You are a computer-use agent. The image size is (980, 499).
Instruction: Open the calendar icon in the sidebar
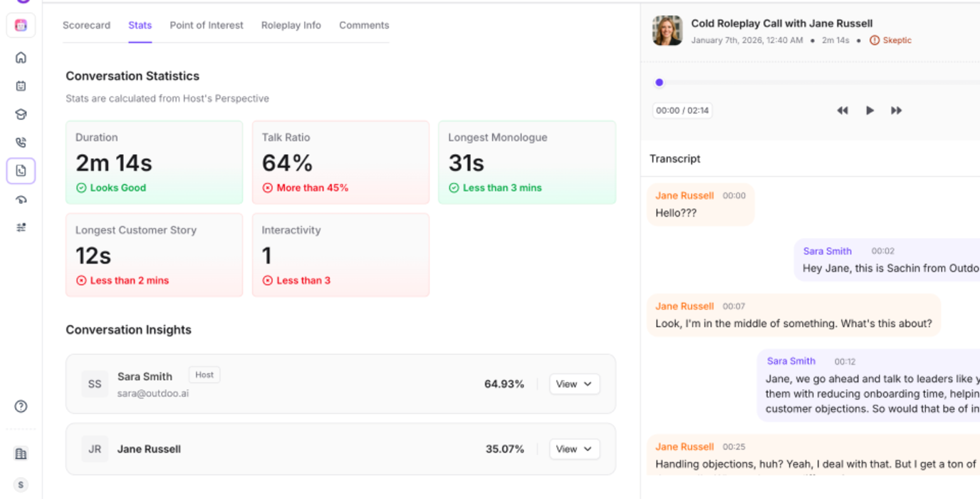point(21,86)
